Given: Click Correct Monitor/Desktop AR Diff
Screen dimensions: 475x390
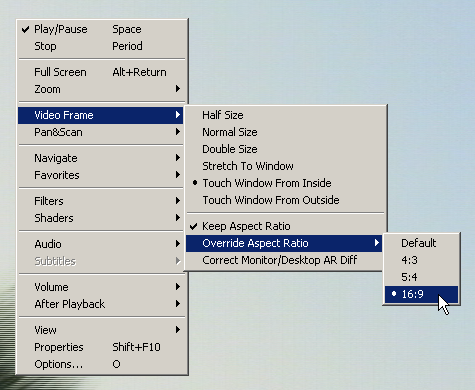Looking at the screenshot, I should 284,260.
